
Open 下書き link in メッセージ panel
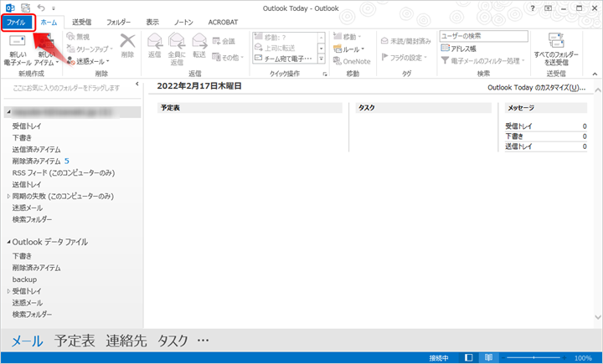(514, 136)
